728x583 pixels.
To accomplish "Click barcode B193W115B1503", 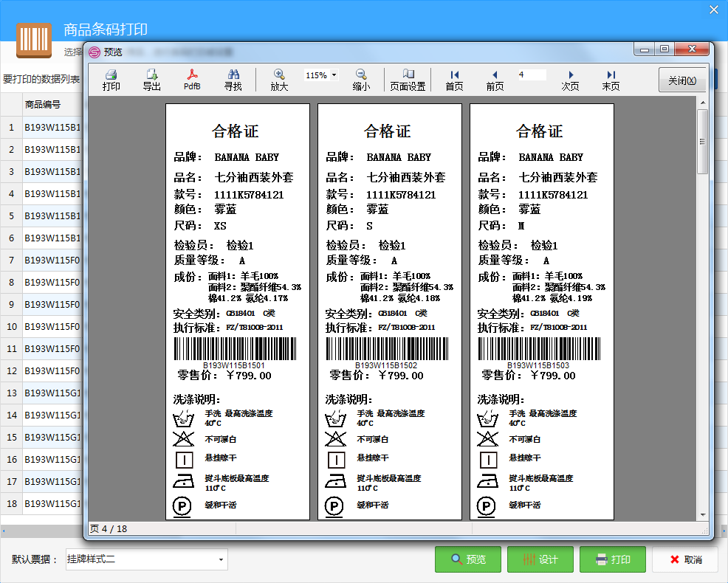I will coord(539,348).
